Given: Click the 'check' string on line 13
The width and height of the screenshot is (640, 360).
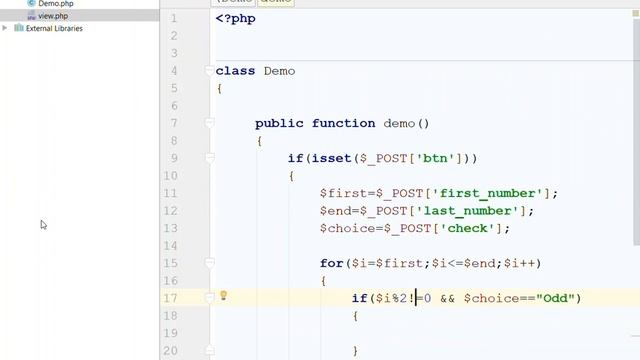Looking at the screenshot, I should pos(467,228).
